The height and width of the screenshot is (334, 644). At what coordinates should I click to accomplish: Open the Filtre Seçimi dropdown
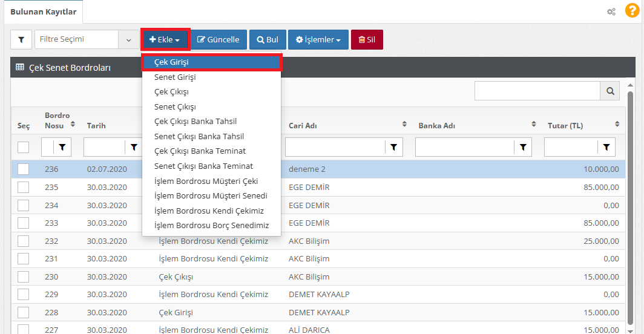[85, 39]
